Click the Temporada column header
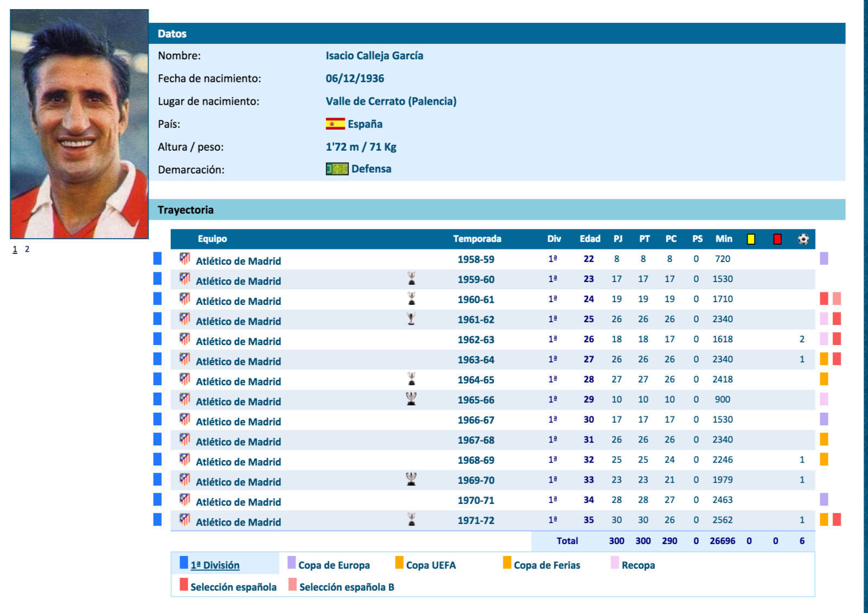The height and width of the screenshot is (613, 868). point(477,239)
